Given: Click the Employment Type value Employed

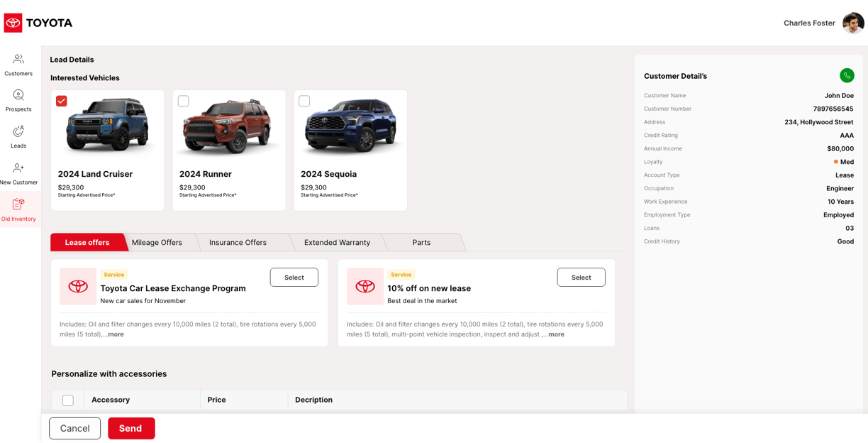Looking at the screenshot, I should [x=838, y=214].
